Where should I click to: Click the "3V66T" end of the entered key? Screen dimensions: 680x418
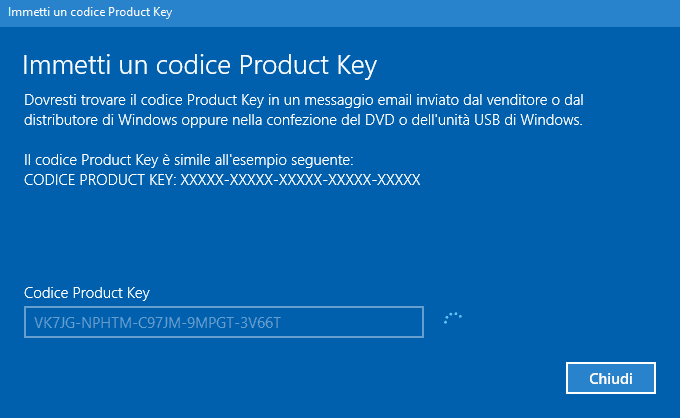(x=274, y=322)
